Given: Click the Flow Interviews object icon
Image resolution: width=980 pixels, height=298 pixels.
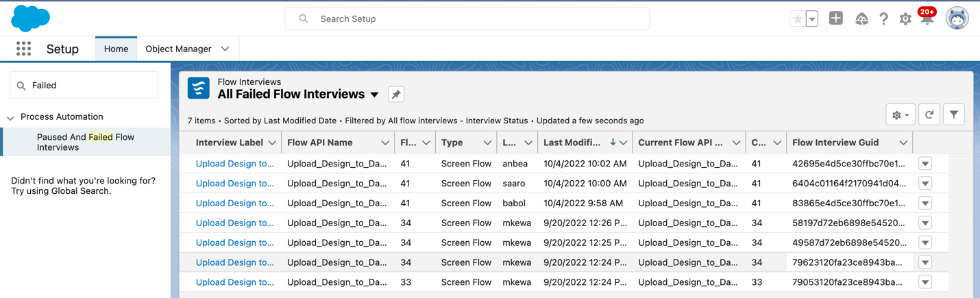Looking at the screenshot, I should tap(199, 88).
